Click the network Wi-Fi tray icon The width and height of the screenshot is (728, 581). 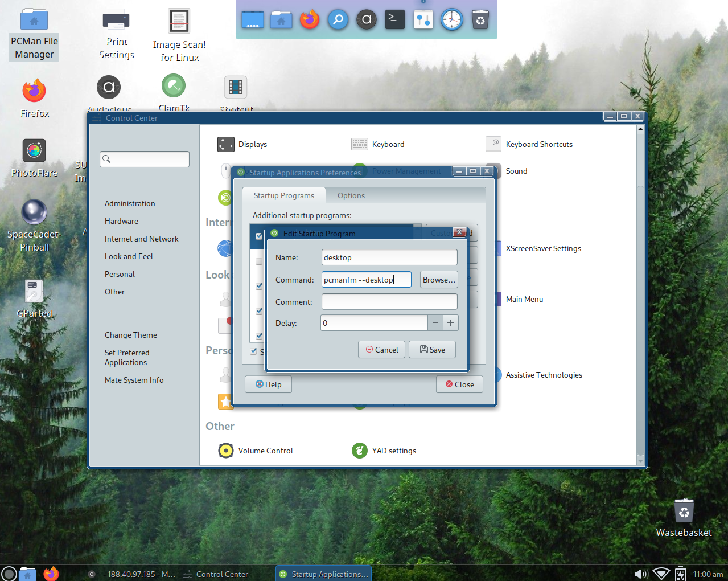(x=661, y=574)
